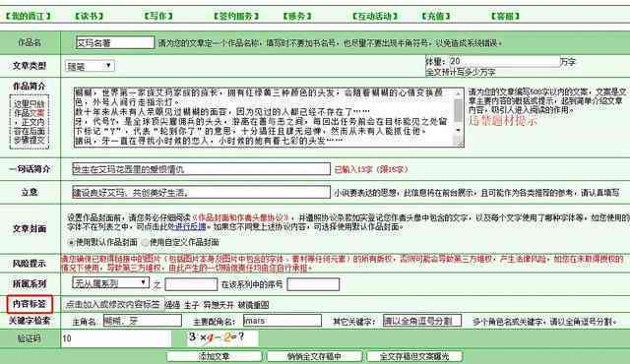Click the 生子 content tag text
630x364 pixels.
point(192,305)
